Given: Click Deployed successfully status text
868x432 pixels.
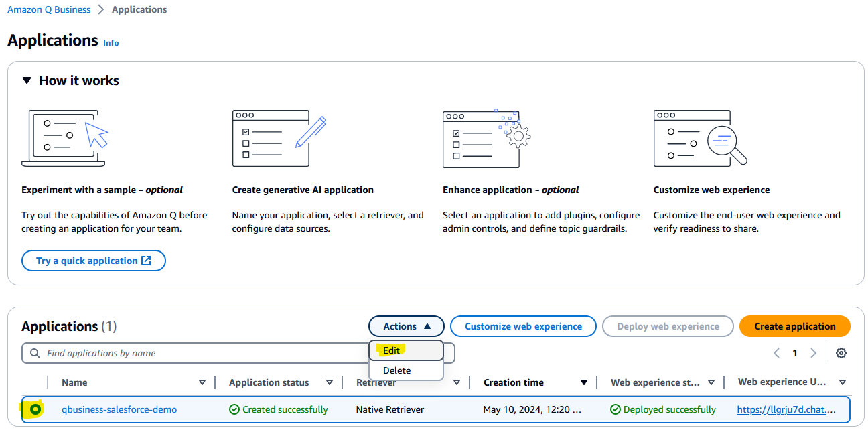Looking at the screenshot, I should point(670,409).
